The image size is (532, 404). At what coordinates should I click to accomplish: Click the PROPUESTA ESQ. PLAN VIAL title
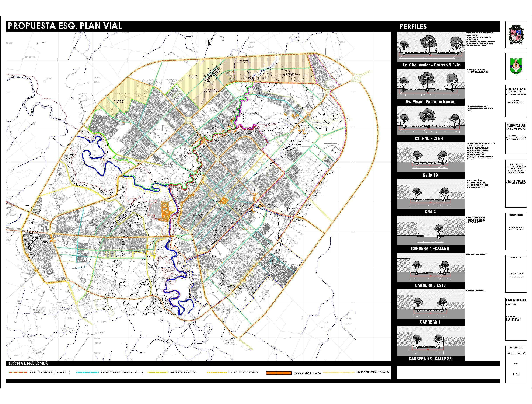coord(65,26)
